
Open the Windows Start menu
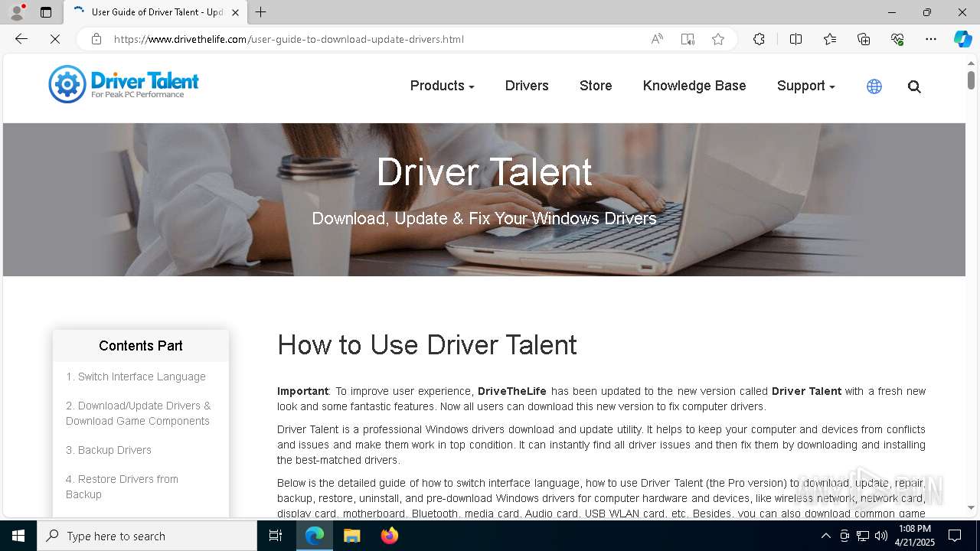click(x=18, y=536)
